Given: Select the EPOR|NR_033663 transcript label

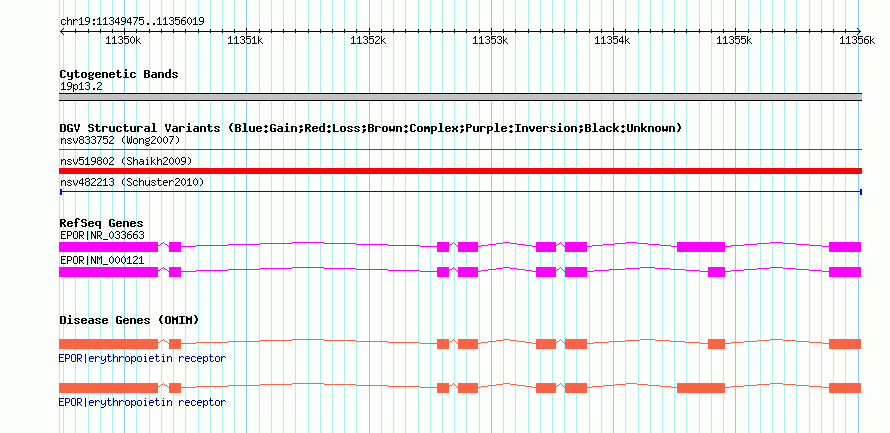Looking at the screenshot, I should [102, 235].
